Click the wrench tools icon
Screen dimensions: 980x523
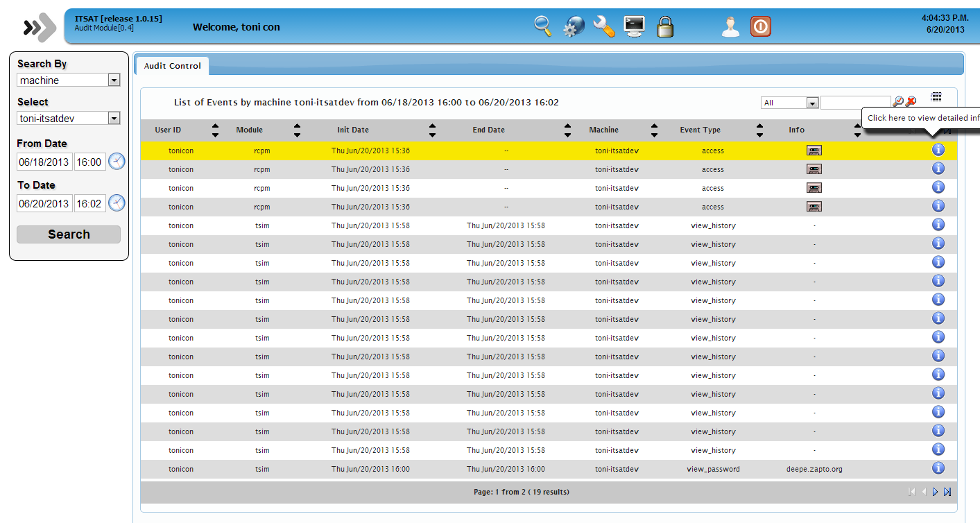pyautogui.click(x=604, y=27)
